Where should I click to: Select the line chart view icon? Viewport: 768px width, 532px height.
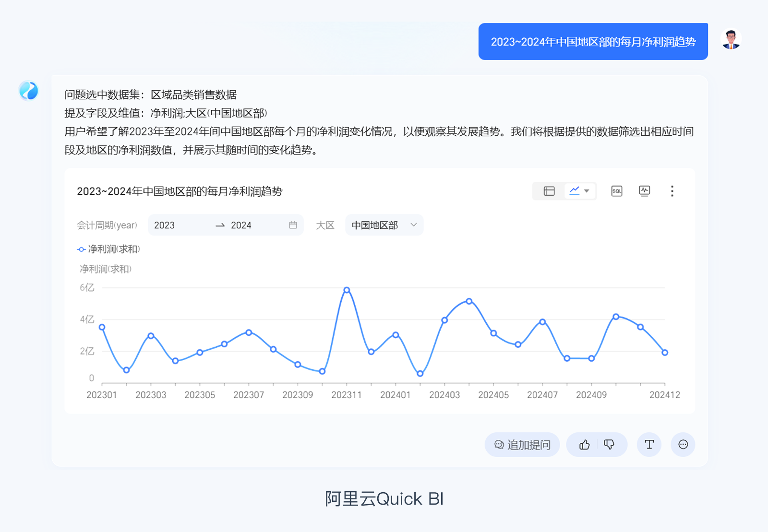click(x=575, y=191)
